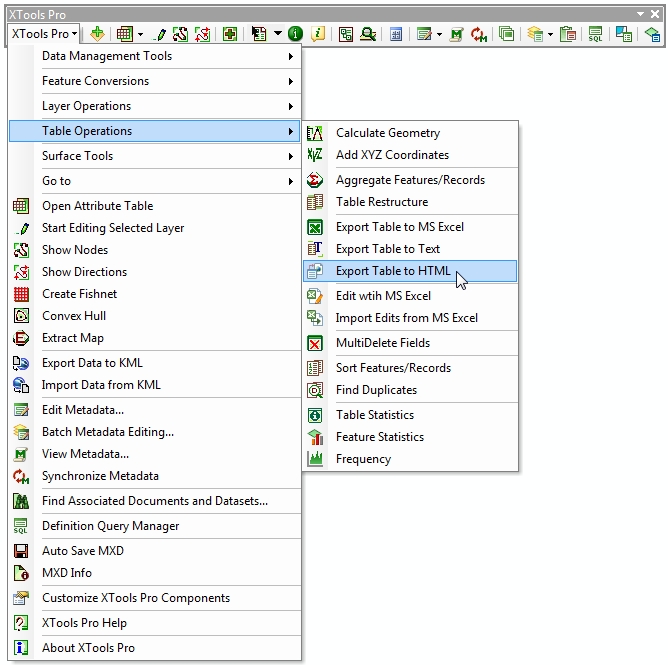Open dropdown arrow beside cursor-with-list toolbar icon

278,33
